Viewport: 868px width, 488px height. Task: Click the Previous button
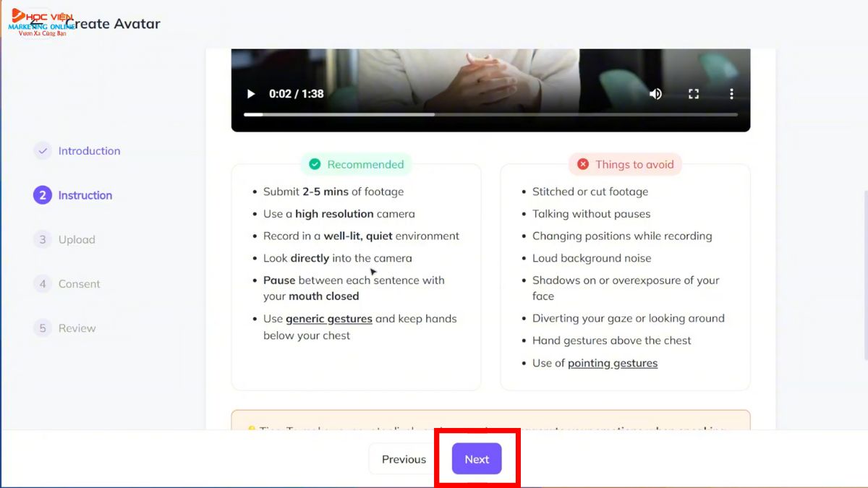point(404,459)
